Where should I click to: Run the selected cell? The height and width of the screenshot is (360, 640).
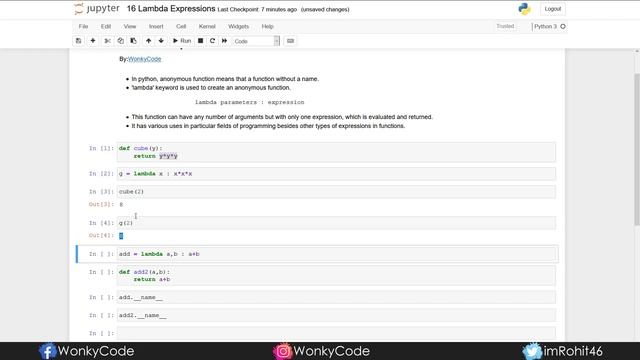[x=182, y=41]
